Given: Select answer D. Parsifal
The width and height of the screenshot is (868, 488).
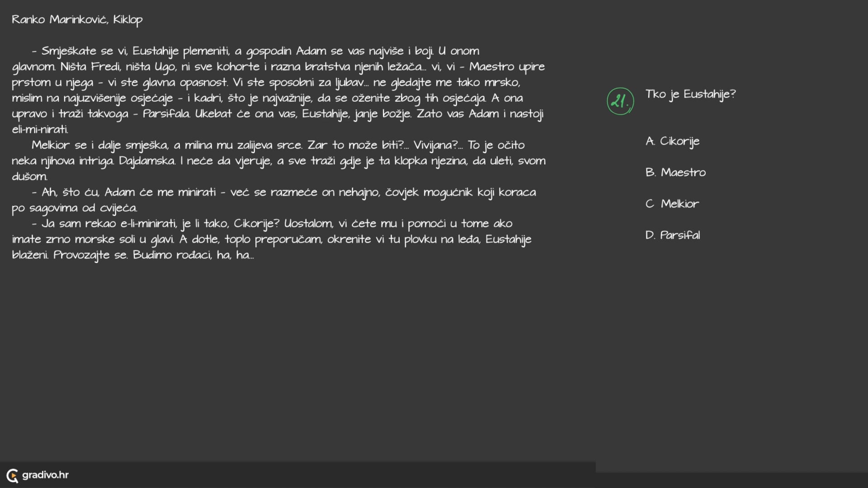Looking at the screenshot, I should tap(673, 235).
